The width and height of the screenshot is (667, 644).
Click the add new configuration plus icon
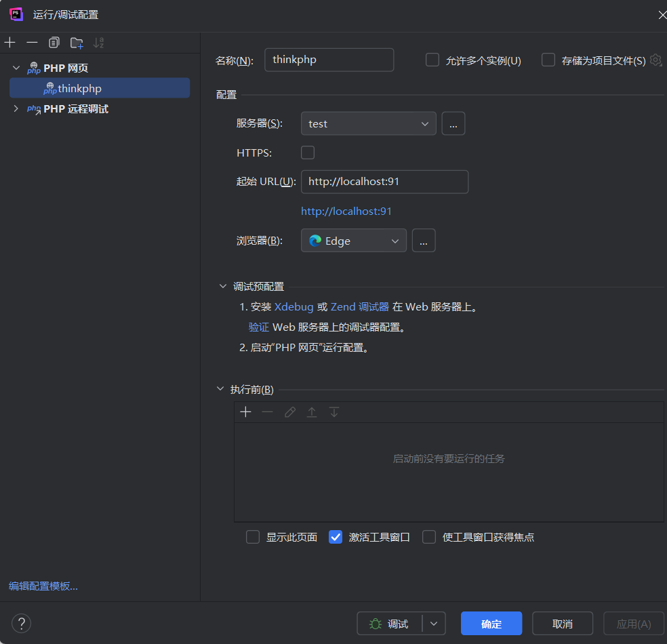[10, 43]
